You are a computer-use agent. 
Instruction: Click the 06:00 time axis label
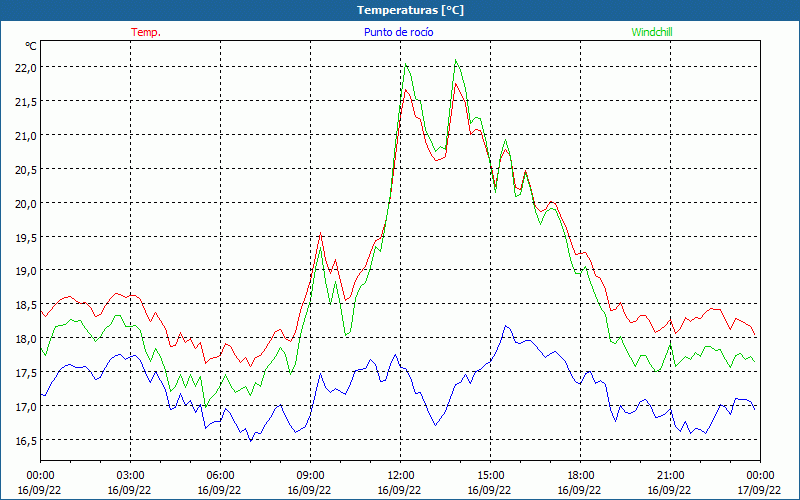[220, 476]
